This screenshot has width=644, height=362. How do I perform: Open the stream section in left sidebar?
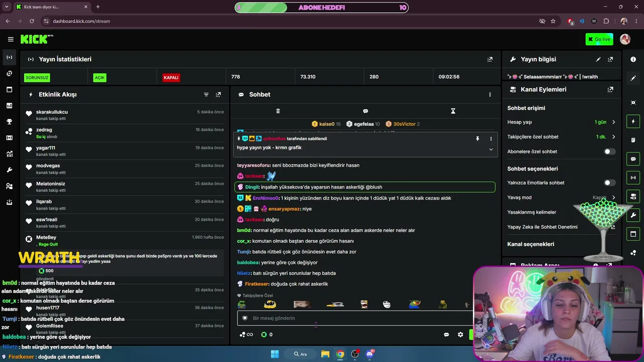[9, 57]
